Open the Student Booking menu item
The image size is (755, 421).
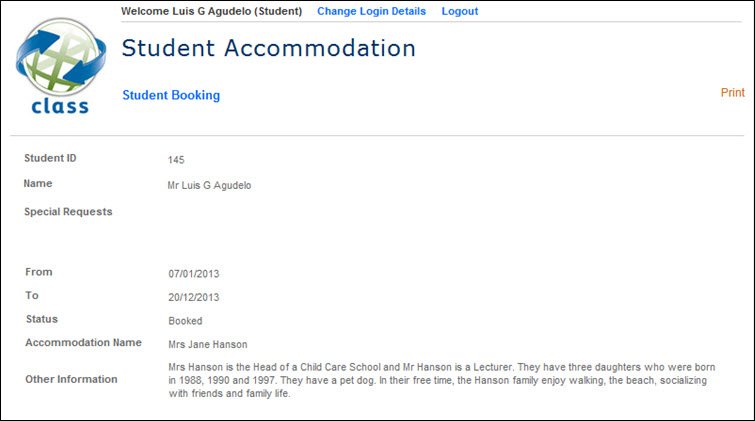(x=171, y=96)
